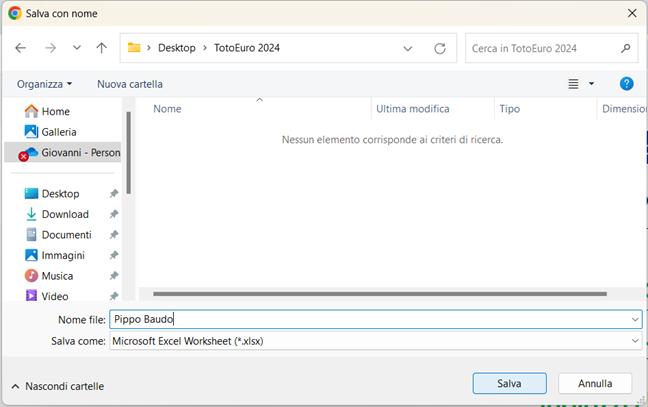Open the Giovanni - Personal OneDrive entry

(x=80, y=153)
